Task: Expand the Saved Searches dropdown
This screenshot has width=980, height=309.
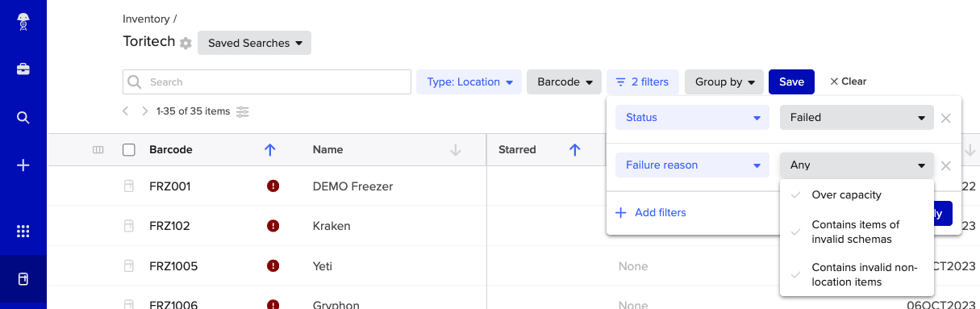Action: [x=254, y=43]
